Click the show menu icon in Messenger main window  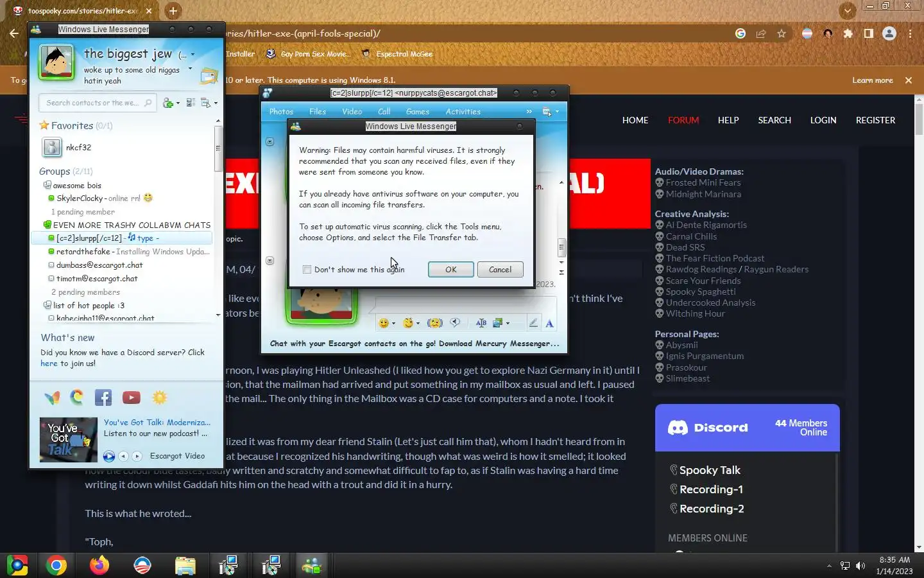click(206, 103)
